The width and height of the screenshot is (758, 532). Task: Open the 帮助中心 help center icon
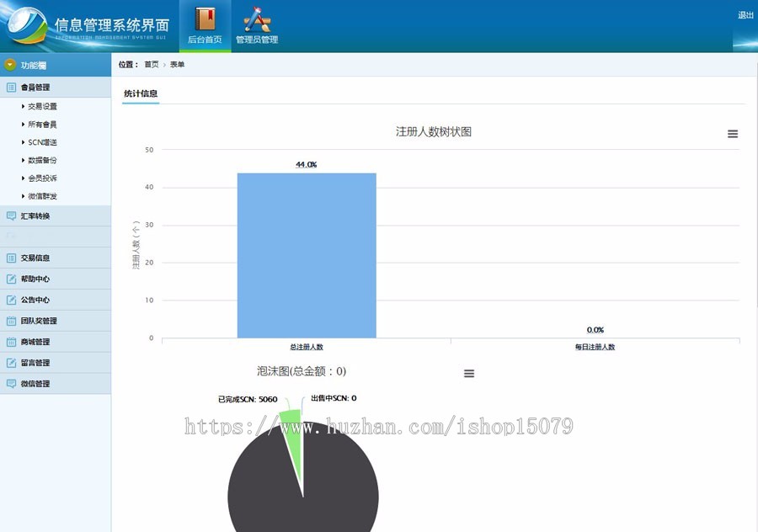coord(13,279)
